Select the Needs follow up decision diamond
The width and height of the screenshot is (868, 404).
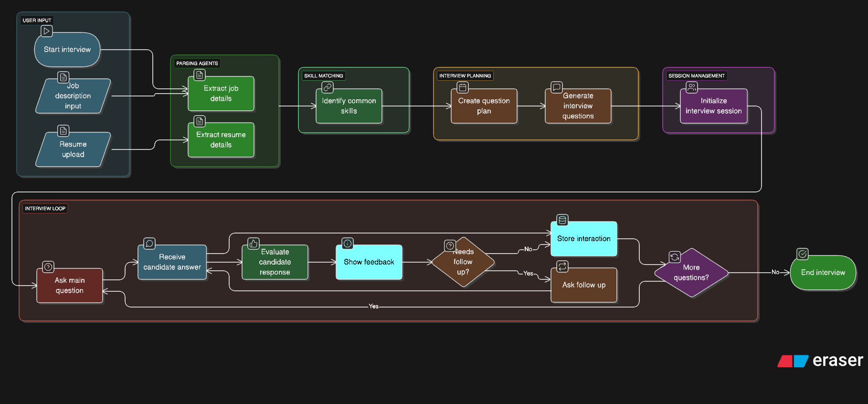463,262
